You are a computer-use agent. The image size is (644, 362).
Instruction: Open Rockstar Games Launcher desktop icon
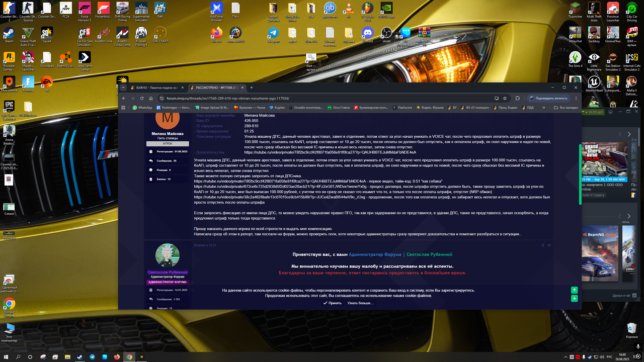[9, 61]
